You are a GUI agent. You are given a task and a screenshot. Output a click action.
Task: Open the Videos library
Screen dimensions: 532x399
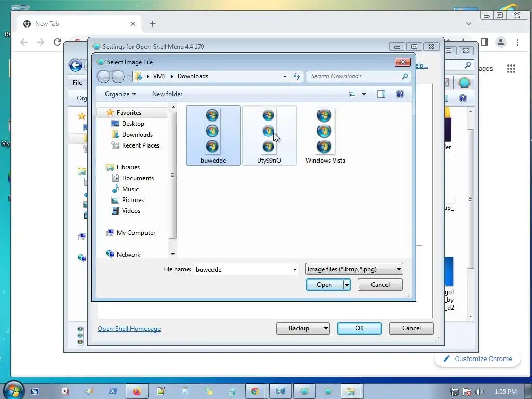(x=131, y=211)
